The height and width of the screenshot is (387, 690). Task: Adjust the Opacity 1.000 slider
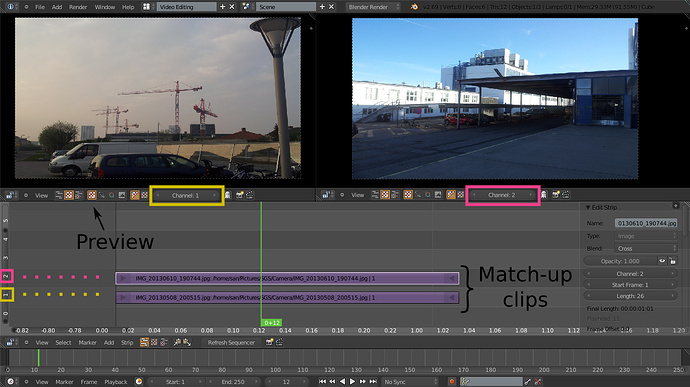(x=620, y=261)
